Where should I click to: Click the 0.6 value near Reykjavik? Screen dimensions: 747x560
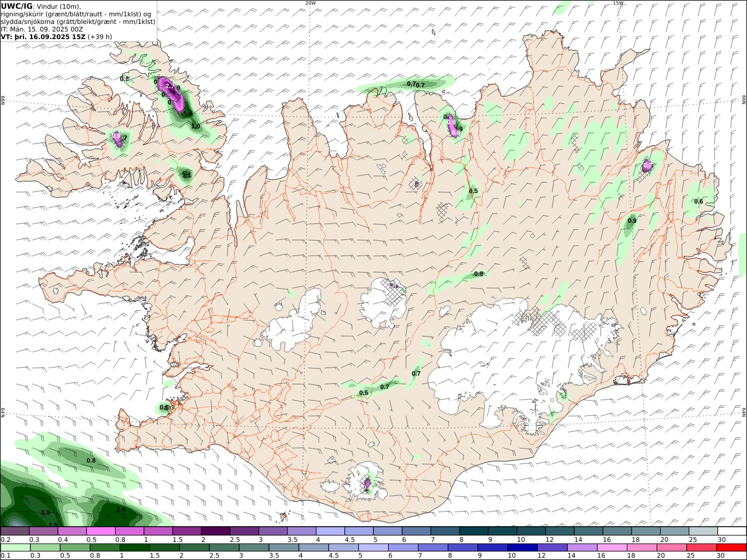164,408
